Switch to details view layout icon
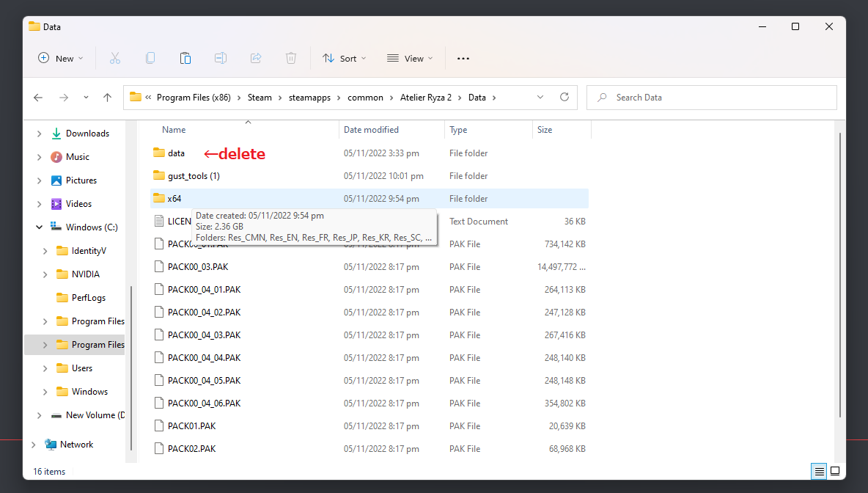868x493 pixels. point(819,472)
